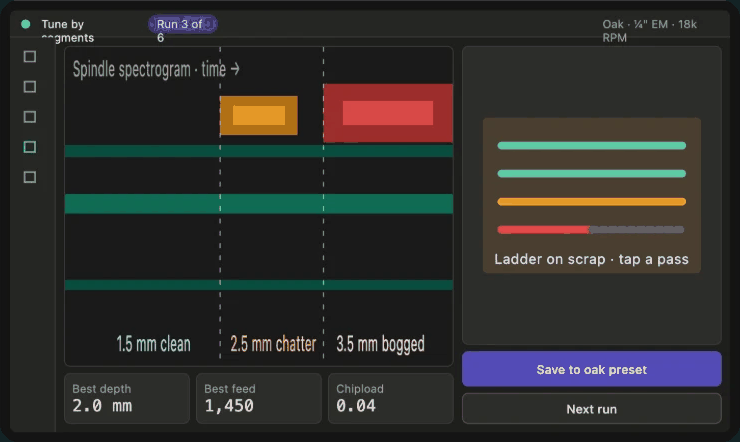Click Ladder on scrap tap a pass caption
The height and width of the screenshot is (442, 740).
click(x=591, y=259)
